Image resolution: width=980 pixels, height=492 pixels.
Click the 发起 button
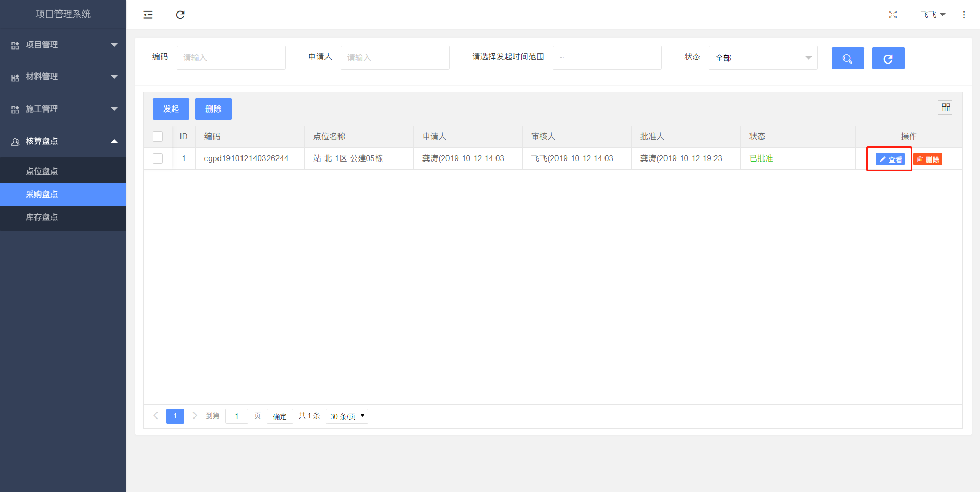pyautogui.click(x=171, y=109)
